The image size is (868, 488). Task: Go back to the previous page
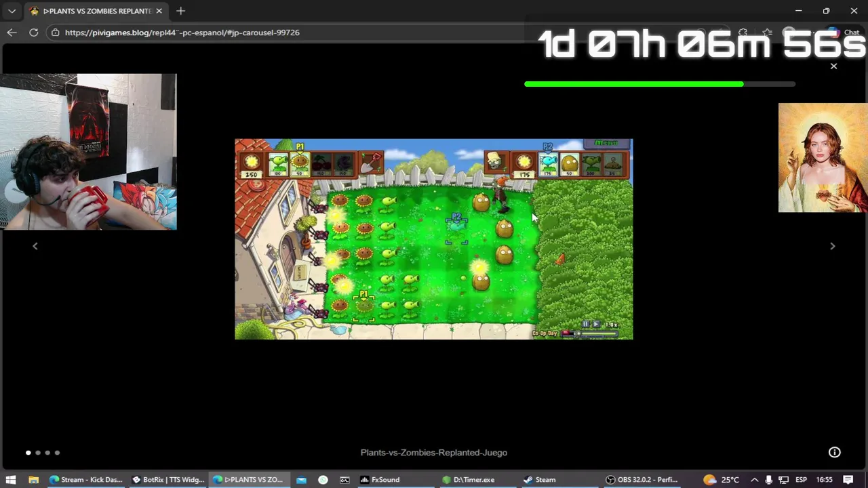[x=12, y=32]
